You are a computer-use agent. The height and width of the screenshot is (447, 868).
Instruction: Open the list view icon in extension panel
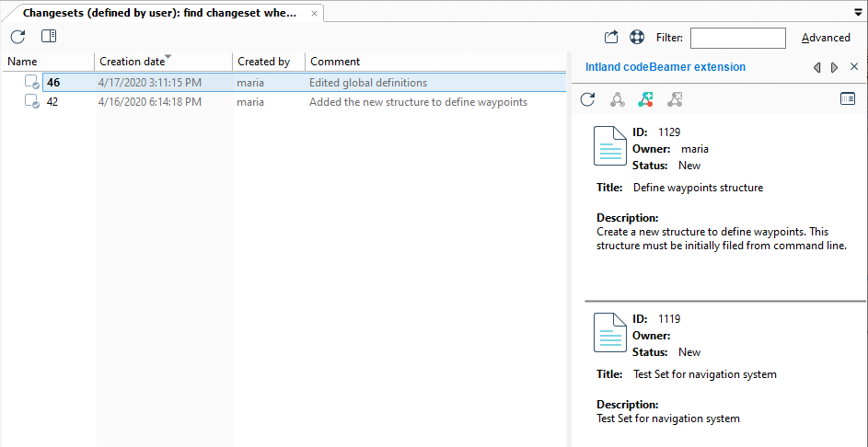pos(848,99)
